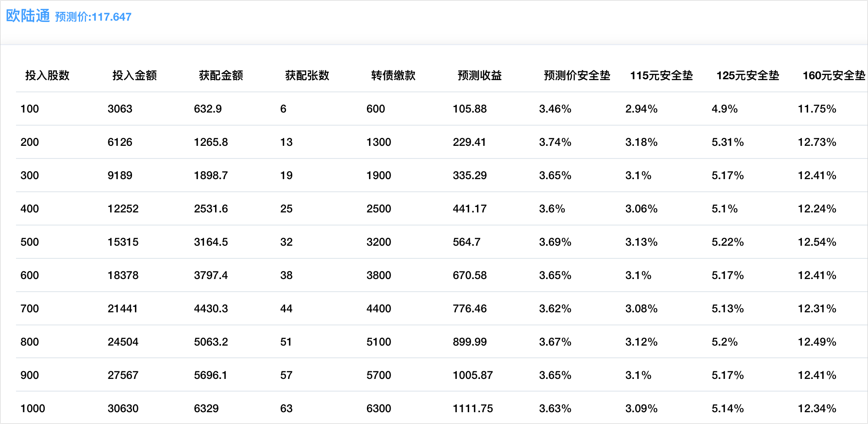The image size is (868, 424).
Task: Select the 预测价安全垫 column header
Action: [x=577, y=75]
